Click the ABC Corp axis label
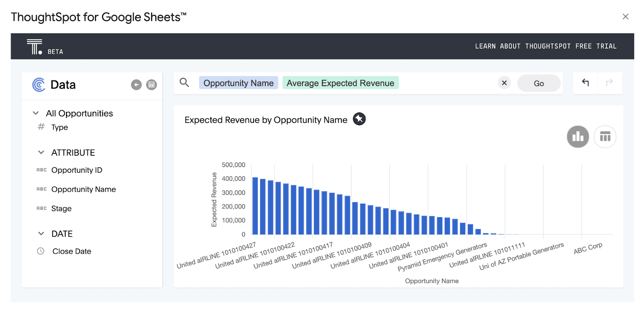 pos(588,248)
